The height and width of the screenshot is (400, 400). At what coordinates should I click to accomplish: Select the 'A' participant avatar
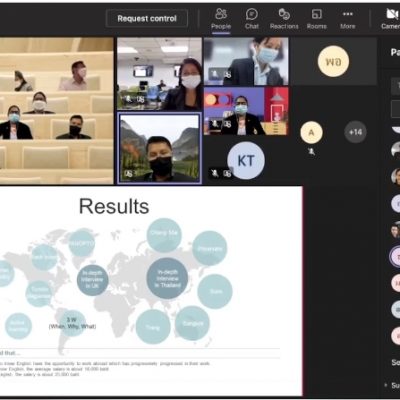point(311,132)
